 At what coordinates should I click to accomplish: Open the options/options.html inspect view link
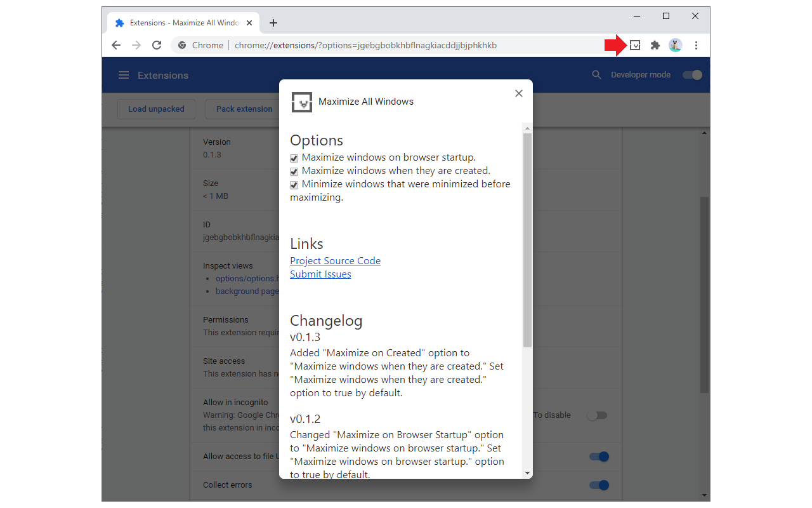(x=247, y=278)
